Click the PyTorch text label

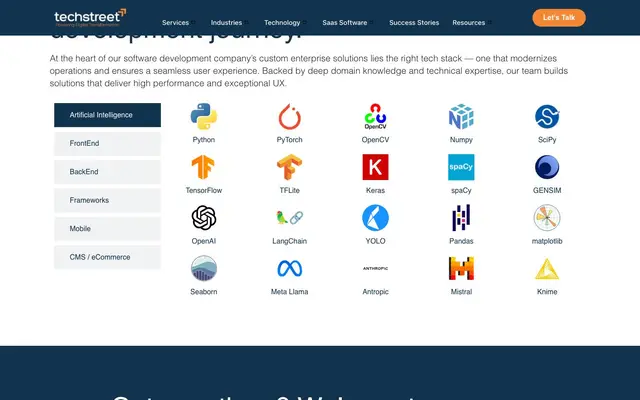[x=289, y=140]
